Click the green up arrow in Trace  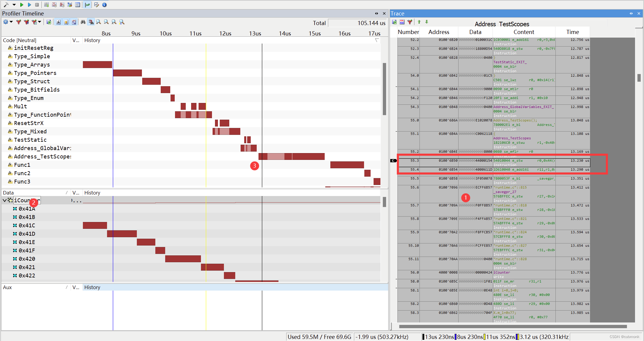(419, 22)
